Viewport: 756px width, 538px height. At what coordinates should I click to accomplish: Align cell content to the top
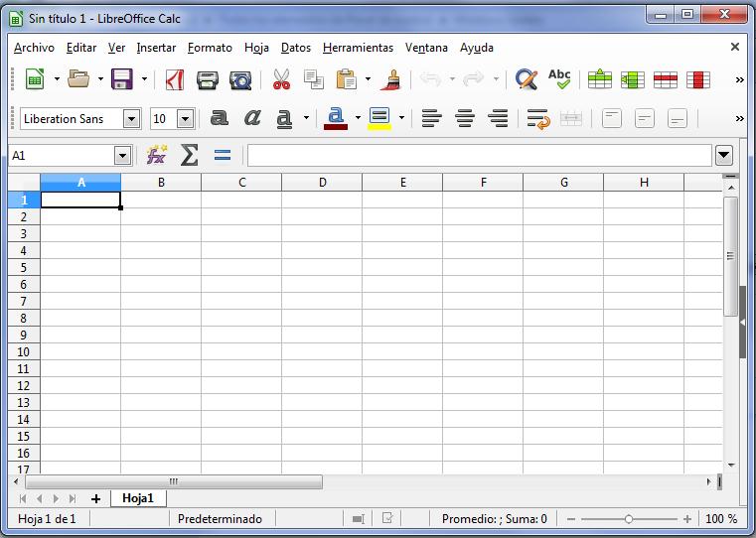(612, 118)
